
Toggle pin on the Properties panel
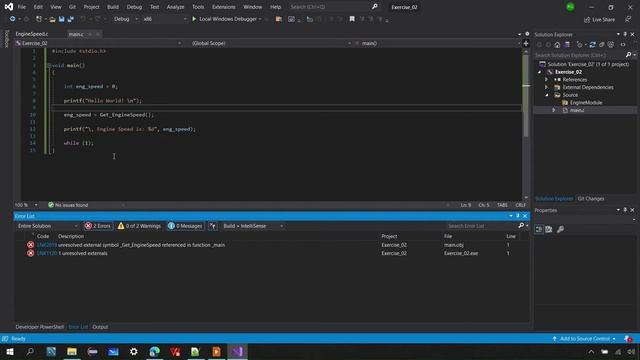(x=625, y=210)
